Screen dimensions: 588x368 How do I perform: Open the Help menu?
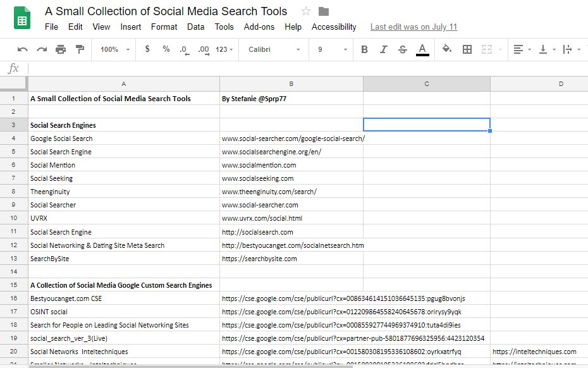(x=293, y=27)
